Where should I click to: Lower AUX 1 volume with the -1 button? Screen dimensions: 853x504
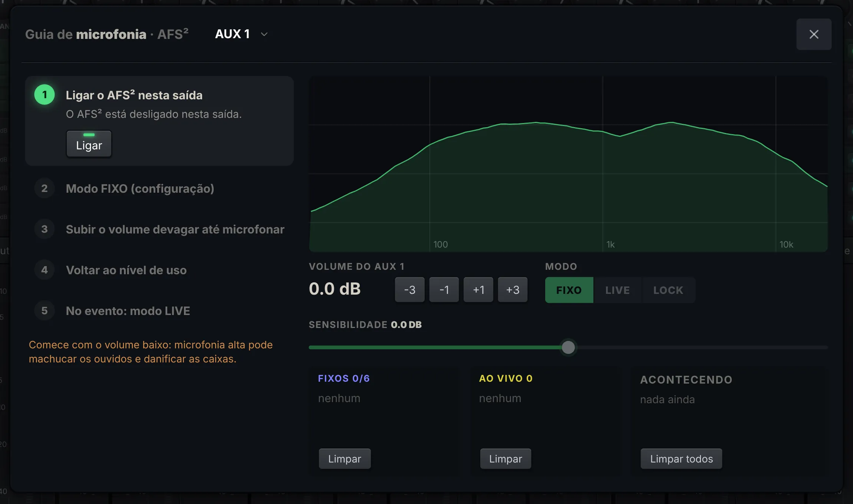coord(444,289)
